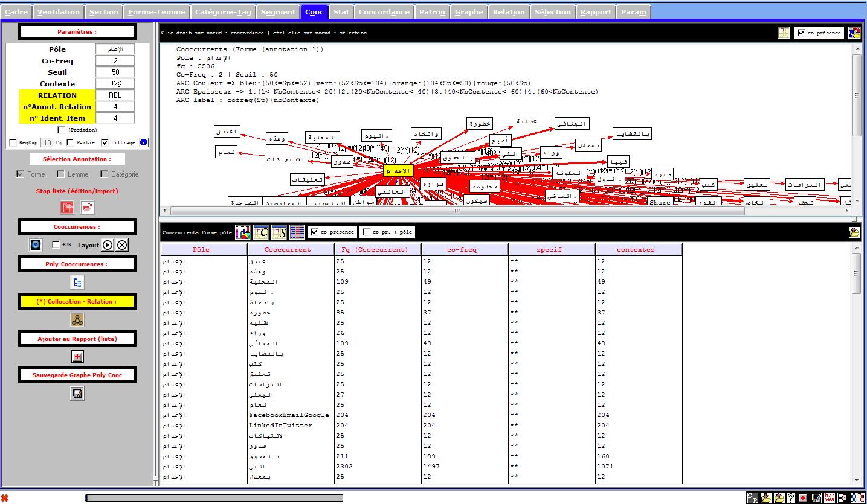The image size is (867, 504).
Task: Click the info icon beside Filtrage
Action: (x=144, y=142)
